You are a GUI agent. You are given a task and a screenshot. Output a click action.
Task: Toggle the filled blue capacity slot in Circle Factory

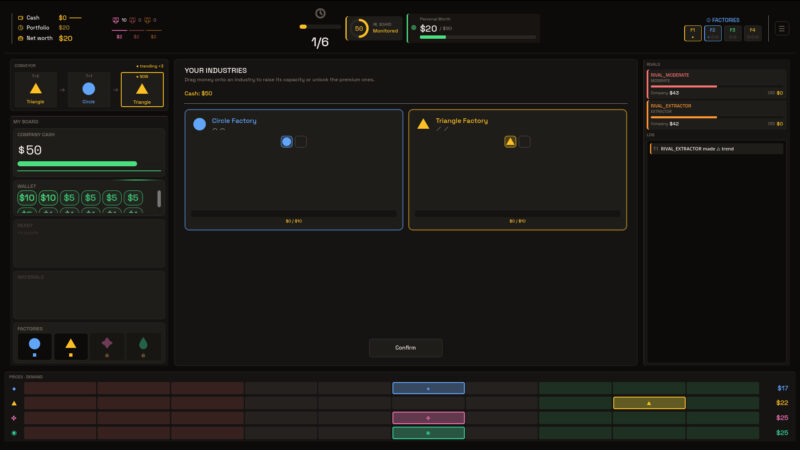[x=287, y=142]
